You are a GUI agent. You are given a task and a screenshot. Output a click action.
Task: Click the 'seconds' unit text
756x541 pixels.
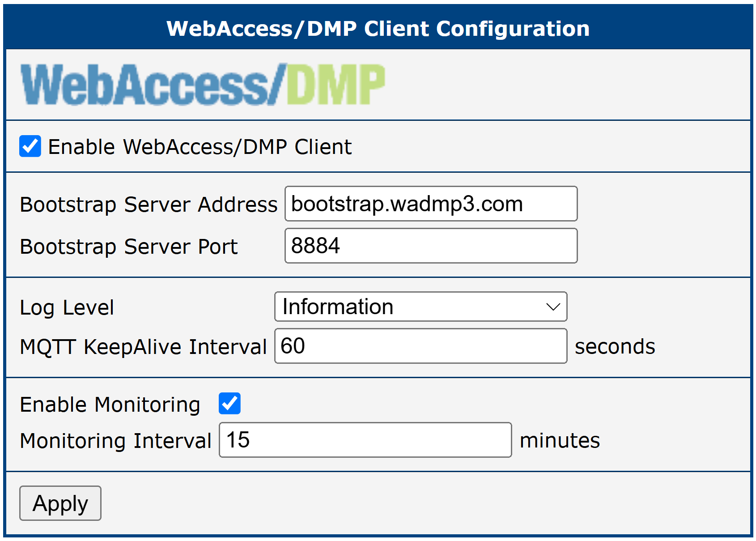pos(615,347)
